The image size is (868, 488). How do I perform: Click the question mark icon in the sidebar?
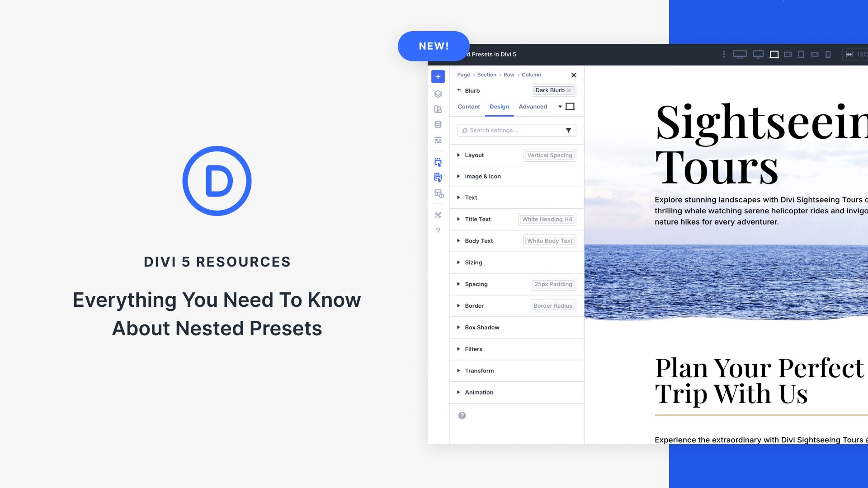438,230
